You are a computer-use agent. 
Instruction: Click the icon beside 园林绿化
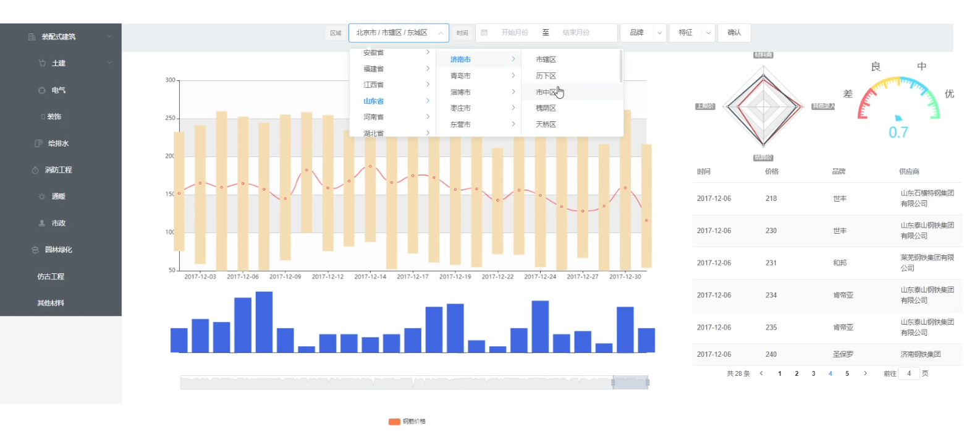click(x=35, y=250)
